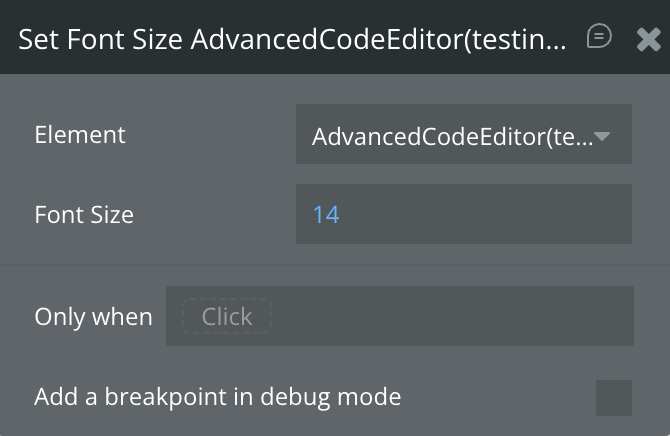The width and height of the screenshot is (670, 436).
Task: Click the "Font Size" label
Action: tap(84, 214)
